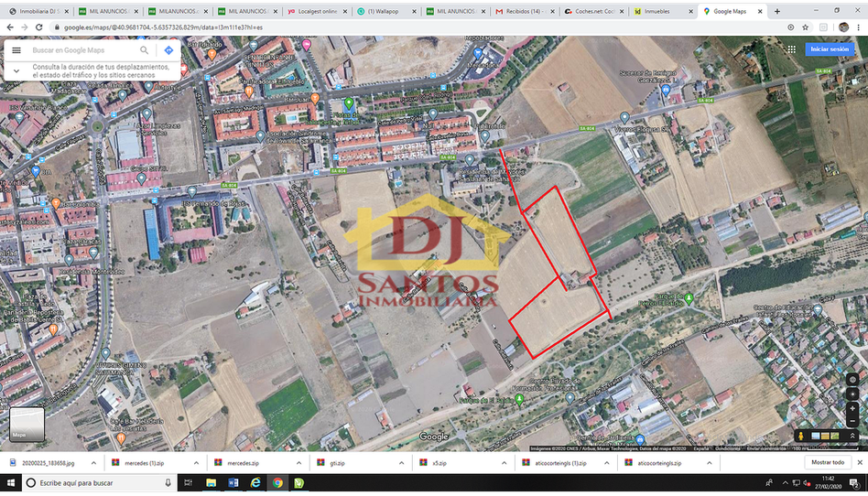The width and height of the screenshot is (868, 496).
Task: Open directions with the blue arrow icon
Action: click(x=169, y=50)
